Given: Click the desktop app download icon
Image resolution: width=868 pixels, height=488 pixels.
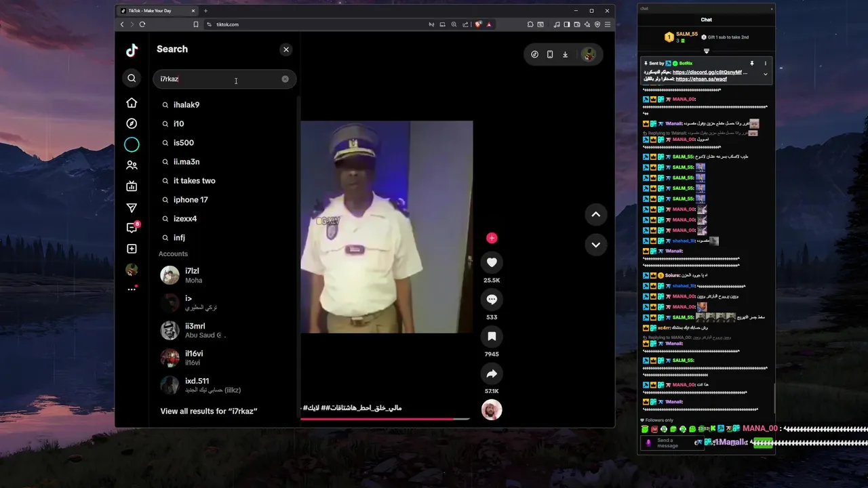Looking at the screenshot, I should (x=565, y=54).
